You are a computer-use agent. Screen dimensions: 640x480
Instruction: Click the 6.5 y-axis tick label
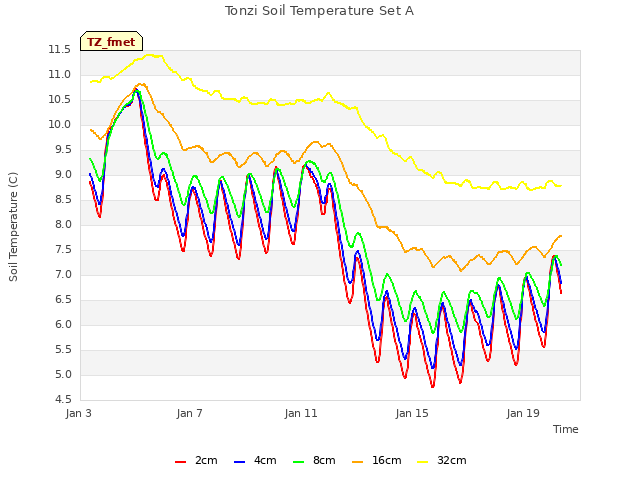pos(62,300)
